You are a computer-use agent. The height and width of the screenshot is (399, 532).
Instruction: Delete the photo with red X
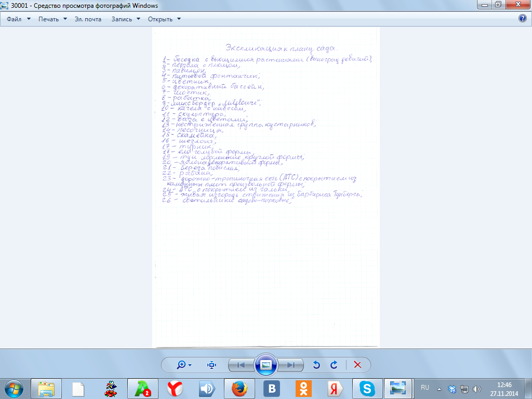(357, 365)
